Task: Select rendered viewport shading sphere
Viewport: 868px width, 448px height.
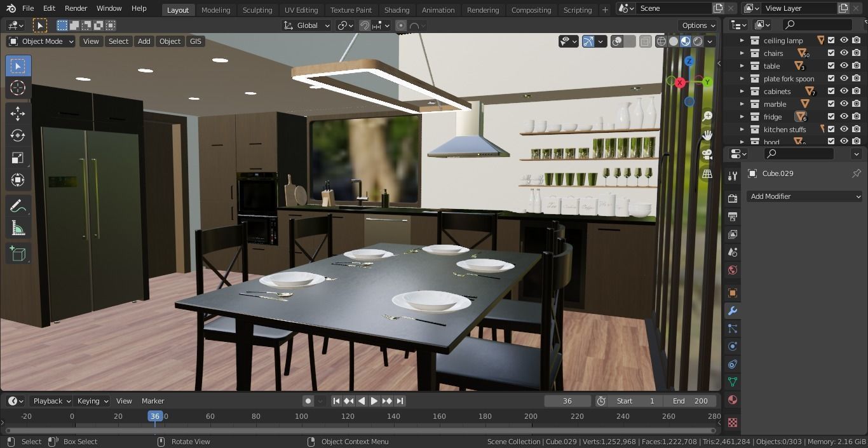Action: pyautogui.click(x=698, y=41)
